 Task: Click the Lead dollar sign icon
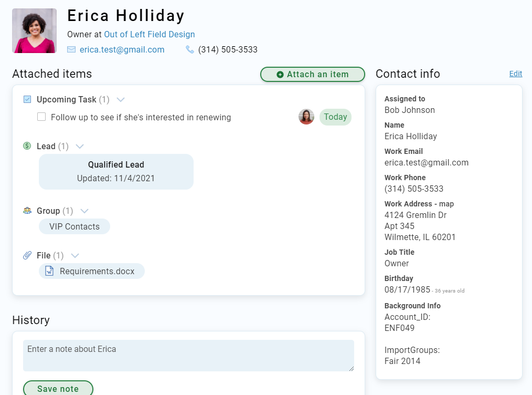tap(27, 146)
